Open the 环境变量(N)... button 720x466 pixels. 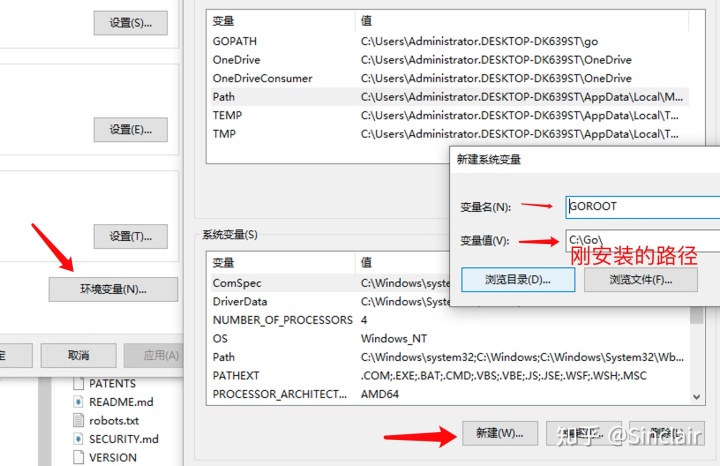click(113, 289)
